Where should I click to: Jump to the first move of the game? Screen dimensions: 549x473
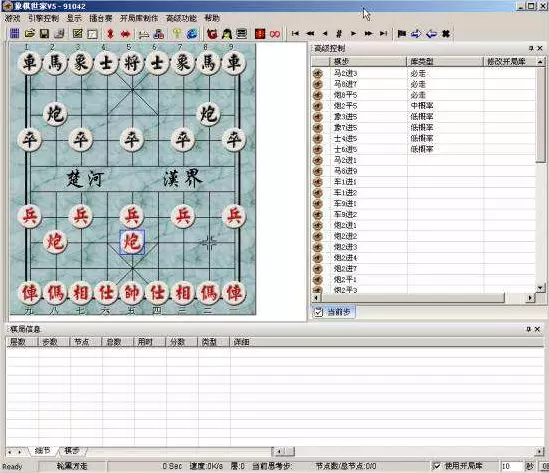[295, 34]
